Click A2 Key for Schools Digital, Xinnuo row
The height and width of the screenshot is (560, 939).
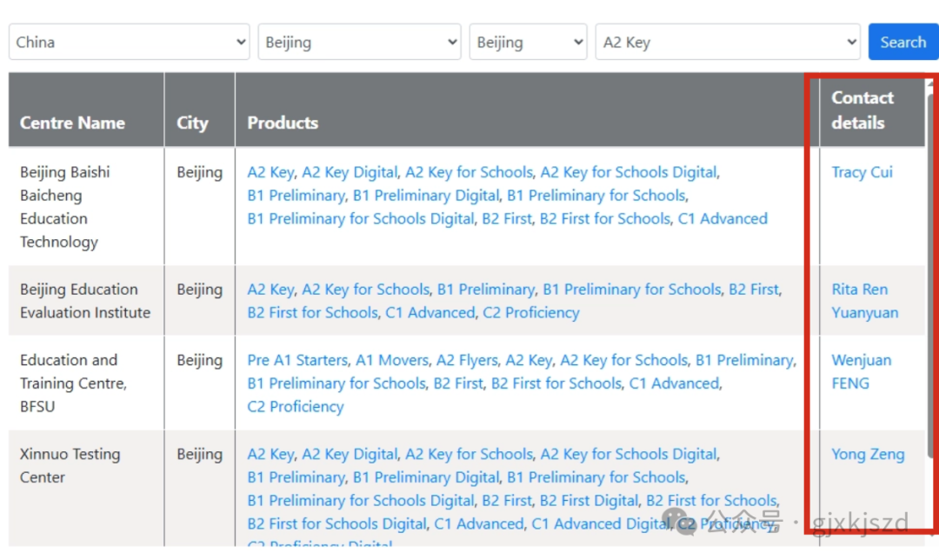point(629,455)
